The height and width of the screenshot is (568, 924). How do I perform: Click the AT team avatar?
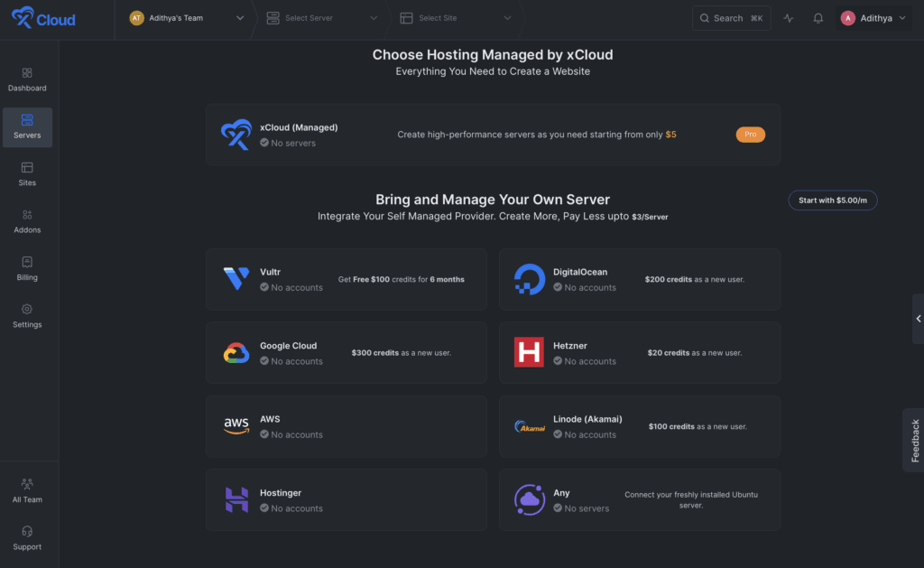pyautogui.click(x=137, y=18)
